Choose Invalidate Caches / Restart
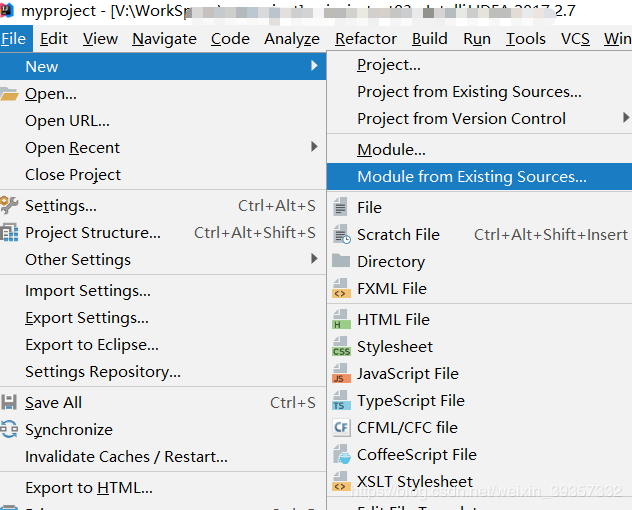632x510 pixels. click(x=126, y=457)
